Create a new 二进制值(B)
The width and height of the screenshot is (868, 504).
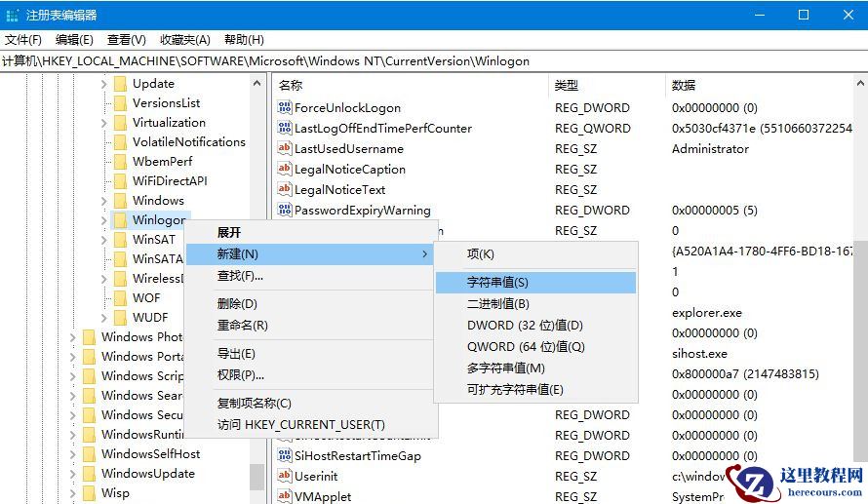coord(535,304)
